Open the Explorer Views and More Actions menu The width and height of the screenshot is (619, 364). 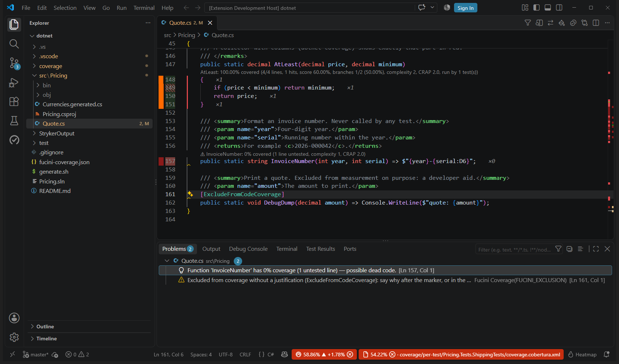click(148, 23)
